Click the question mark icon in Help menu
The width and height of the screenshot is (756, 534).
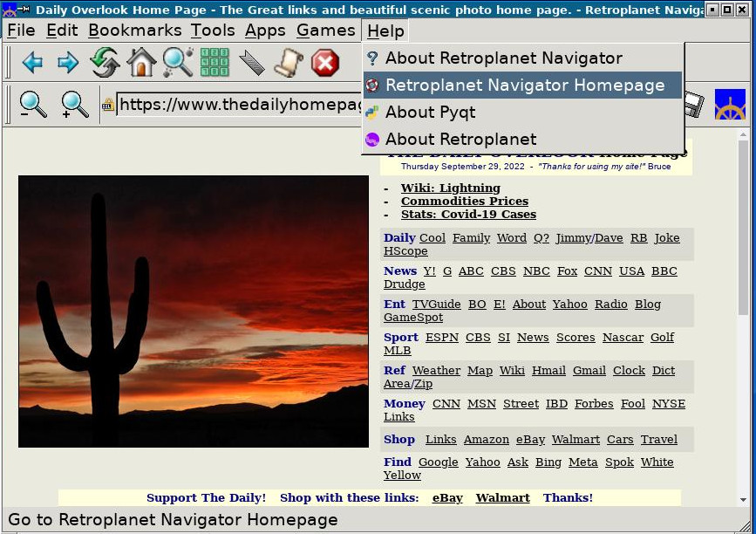pyautogui.click(x=371, y=58)
